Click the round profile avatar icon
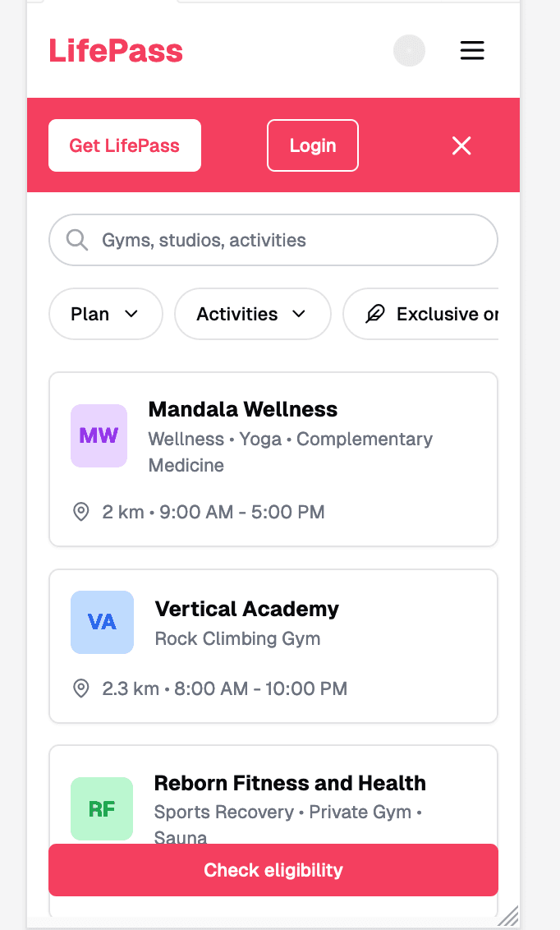 click(410, 50)
